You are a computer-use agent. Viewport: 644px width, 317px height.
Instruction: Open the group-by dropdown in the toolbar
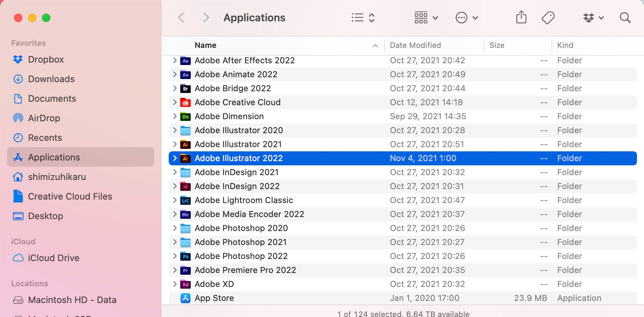(425, 17)
